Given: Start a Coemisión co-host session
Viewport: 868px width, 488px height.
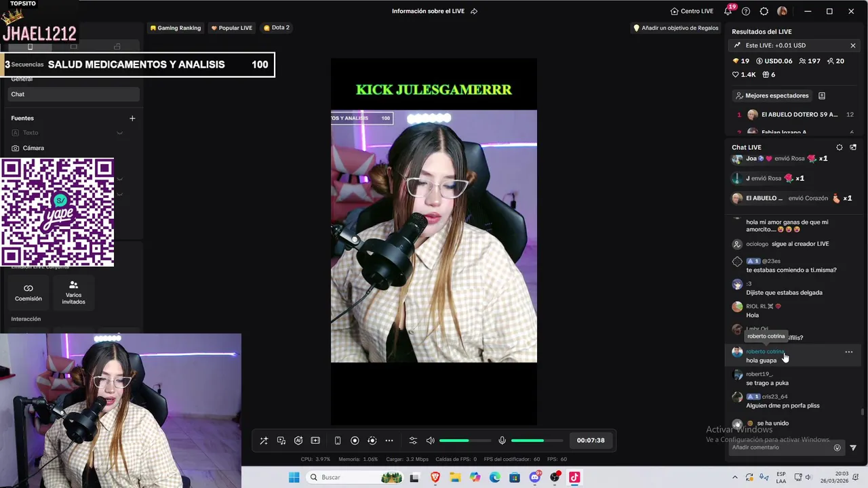Looking at the screenshot, I should coord(28,292).
